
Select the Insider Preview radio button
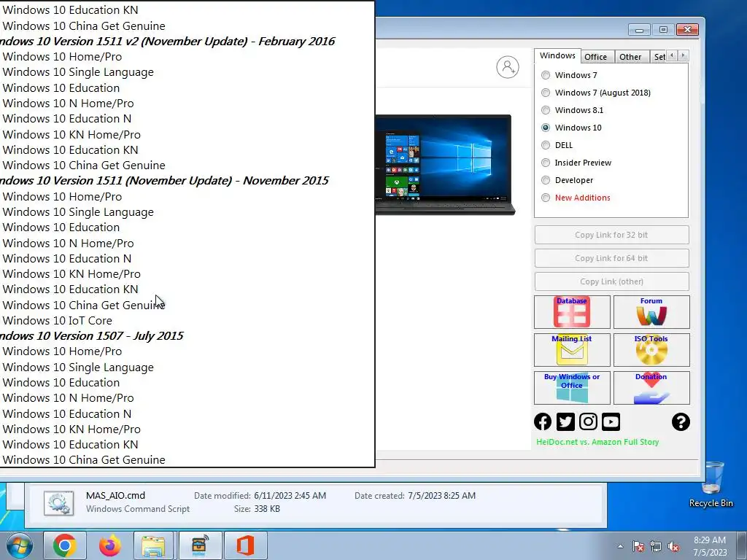546,163
